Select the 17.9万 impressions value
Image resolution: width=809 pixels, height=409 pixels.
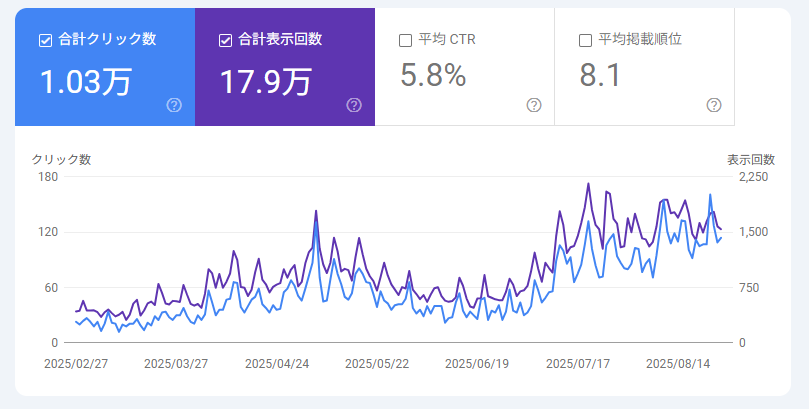265,81
